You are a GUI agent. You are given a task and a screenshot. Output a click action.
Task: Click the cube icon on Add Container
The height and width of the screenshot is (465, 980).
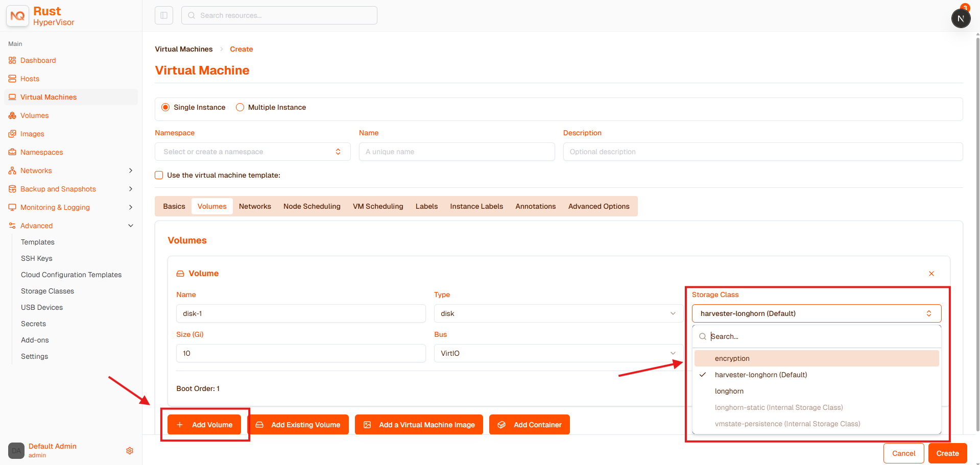(501, 425)
